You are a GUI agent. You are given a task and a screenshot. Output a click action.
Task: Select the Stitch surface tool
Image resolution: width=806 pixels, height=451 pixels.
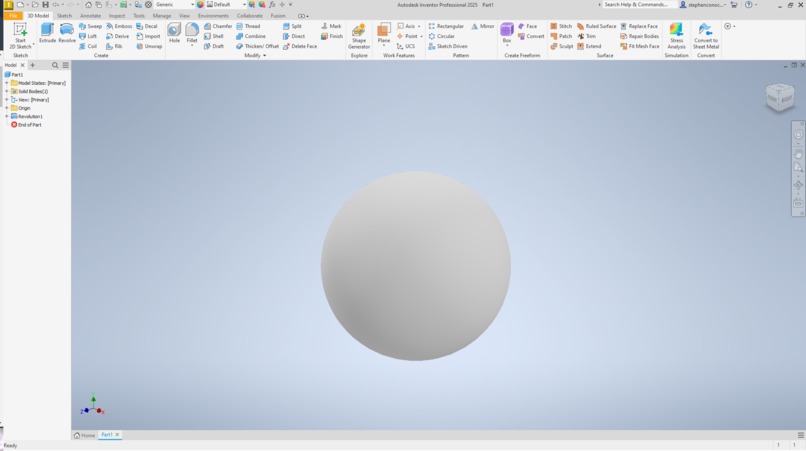point(561,26)
